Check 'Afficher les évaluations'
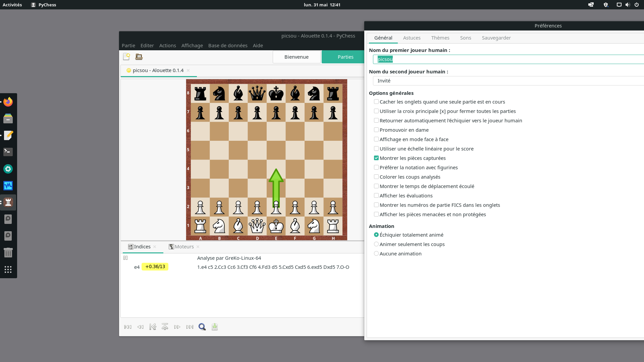 [376, 195]
